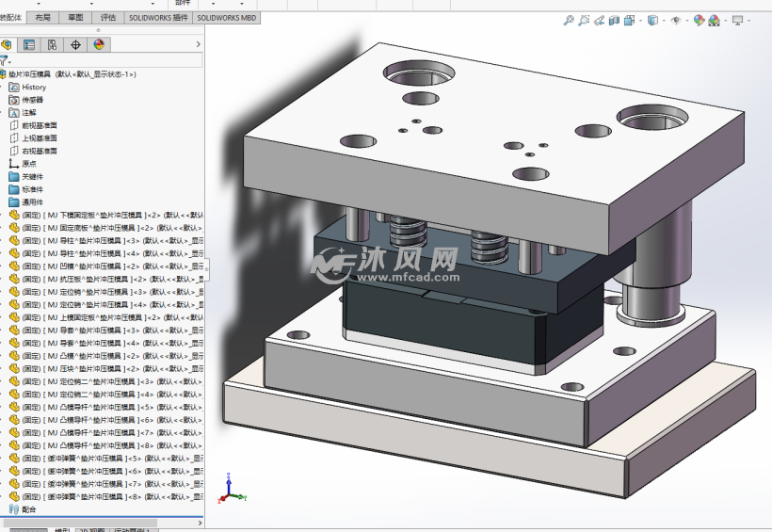
Task: Toggle the Hide/Show Items eye icon
Action: [x=675, y=20]
